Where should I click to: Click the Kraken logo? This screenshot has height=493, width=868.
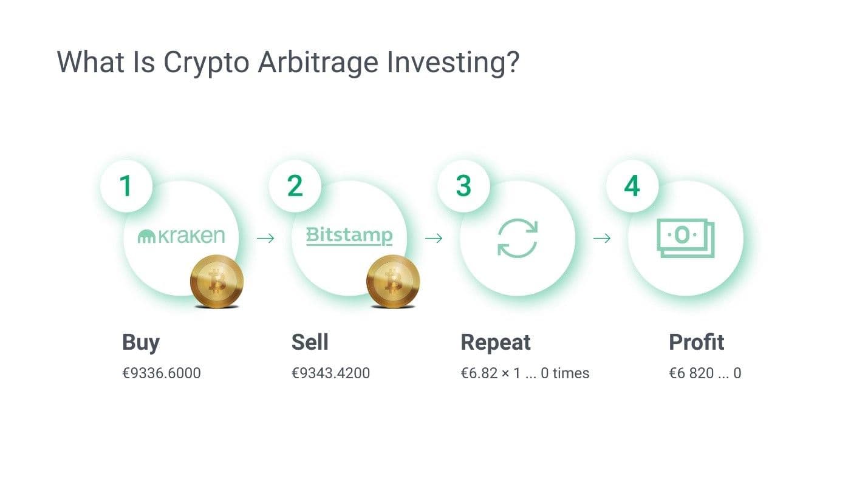181,236
